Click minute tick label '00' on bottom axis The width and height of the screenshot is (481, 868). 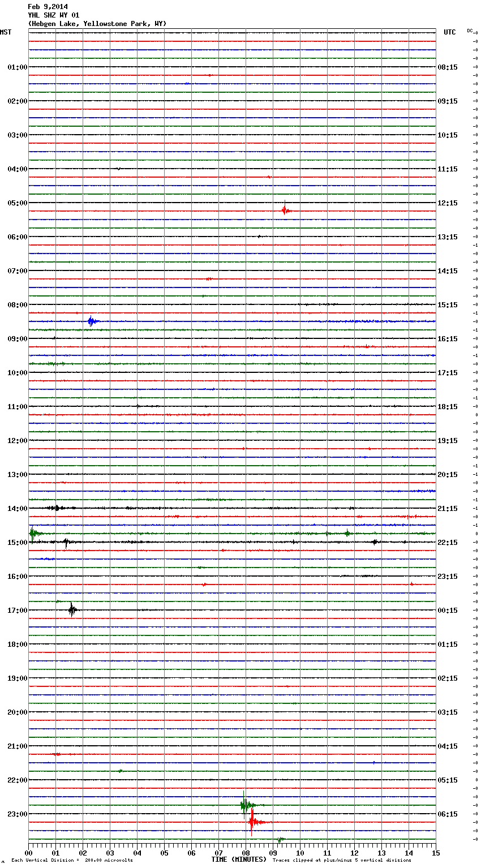[x=28, y=853]
